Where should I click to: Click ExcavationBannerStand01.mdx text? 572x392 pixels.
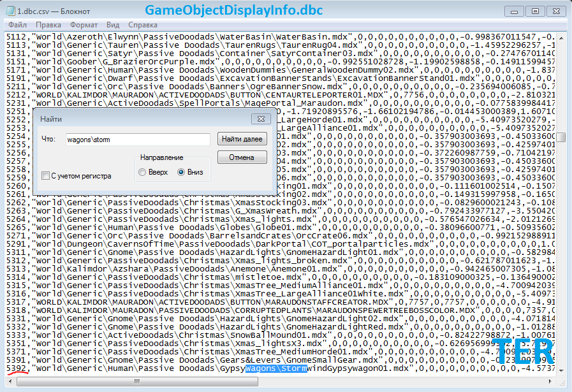[x=406, y=78]
